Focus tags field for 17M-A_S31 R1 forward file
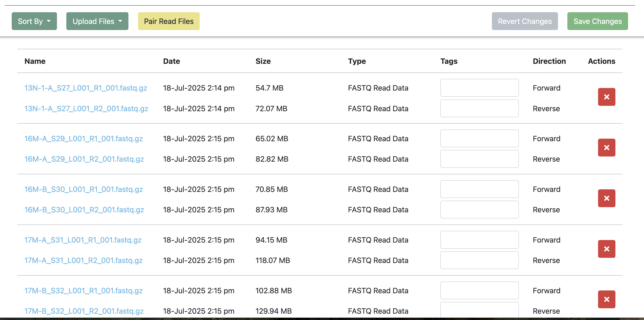The height and width of the screenshot is (320, 644). point(479,240)
